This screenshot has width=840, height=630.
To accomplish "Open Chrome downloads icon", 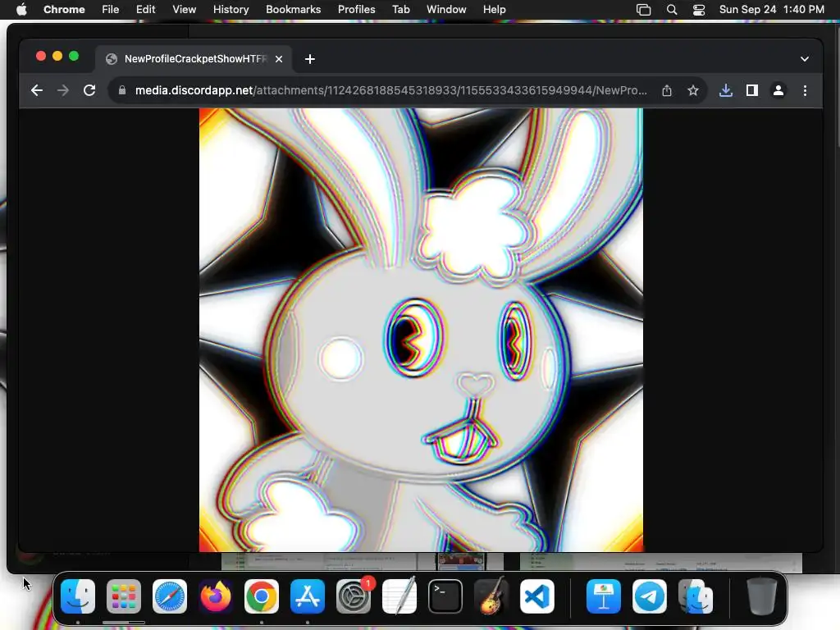I will [x=725, y=90].
